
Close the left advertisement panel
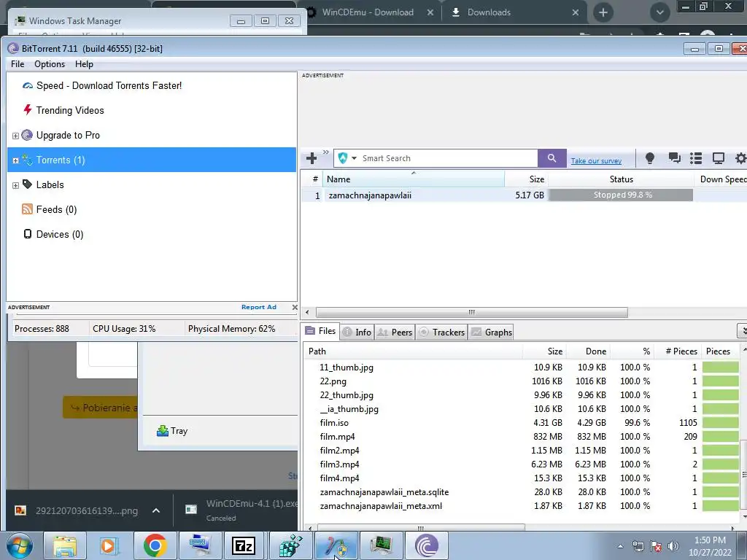pos(295,307)
